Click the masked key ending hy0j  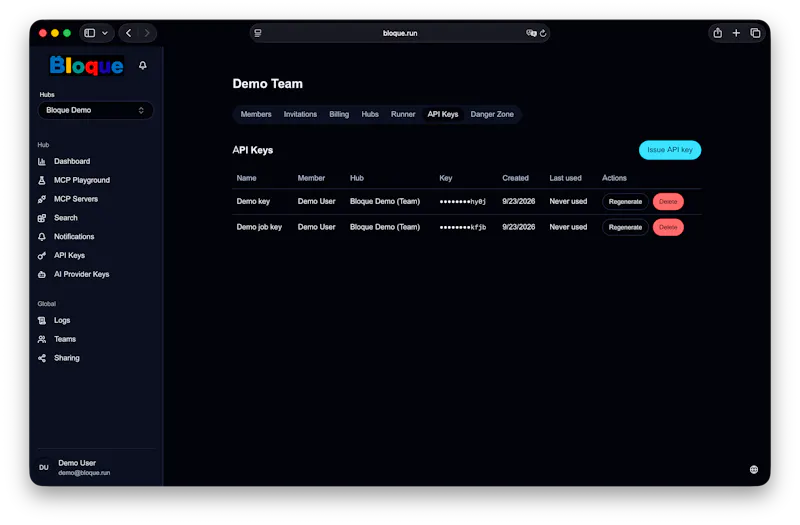(463, 202)
